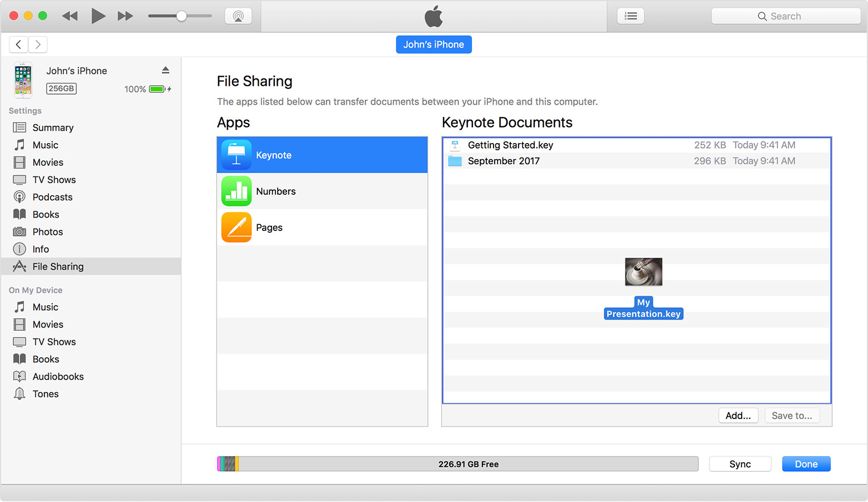Select Pages in the Apps list

322,227
